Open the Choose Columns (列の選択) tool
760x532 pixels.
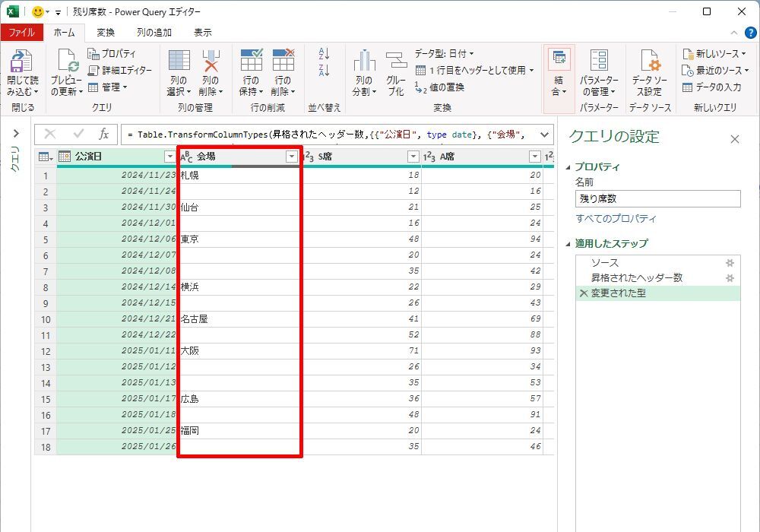coord(179,62)
